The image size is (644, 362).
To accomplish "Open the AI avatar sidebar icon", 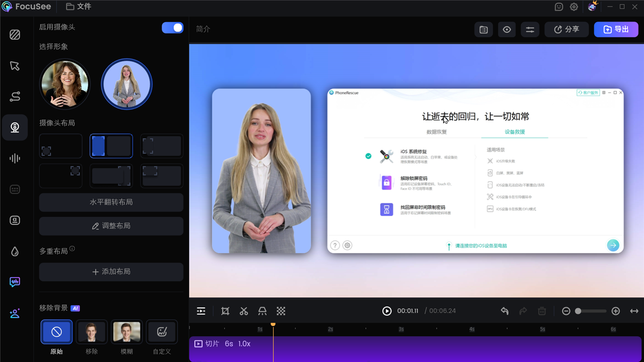I will tap(15, 313).
